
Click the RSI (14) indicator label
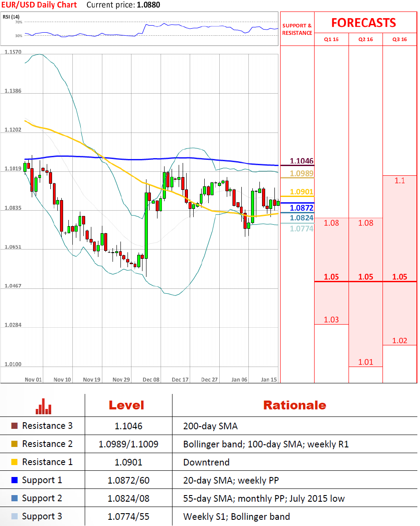11,17
